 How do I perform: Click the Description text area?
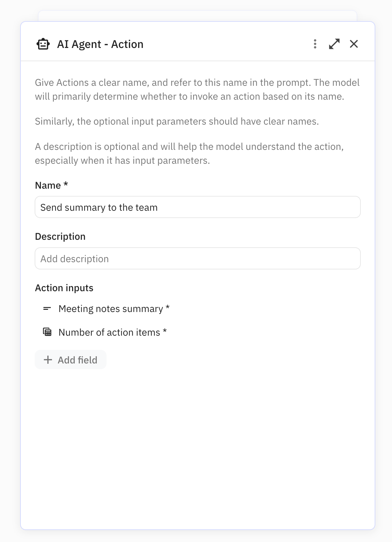coord(197,258)
